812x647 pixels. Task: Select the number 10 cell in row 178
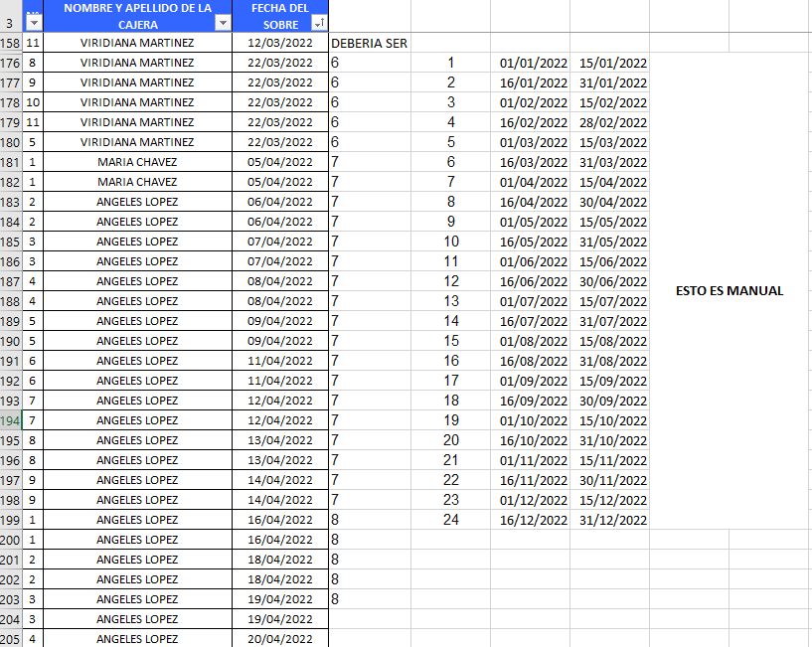(33, 102)
